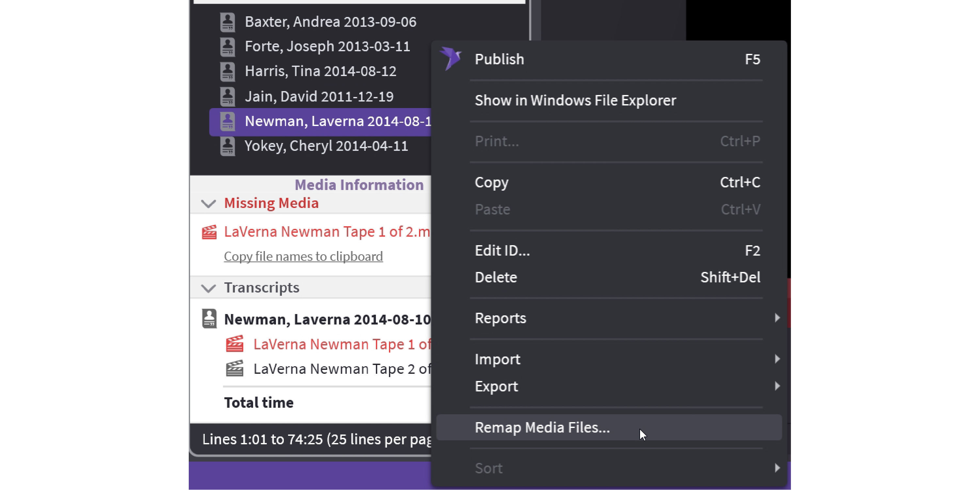Image resolution: width=980 pixels, height=490 pixels.
Task: Click Copy file names to clipboard link
Action: point(303,256)
